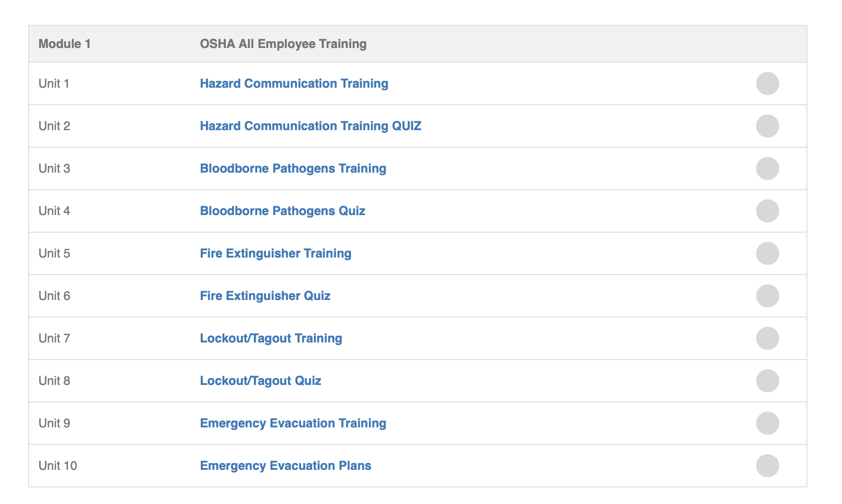Click Unit 8 completion status circle
Screen dimensions: 842x504
[768, 381]
